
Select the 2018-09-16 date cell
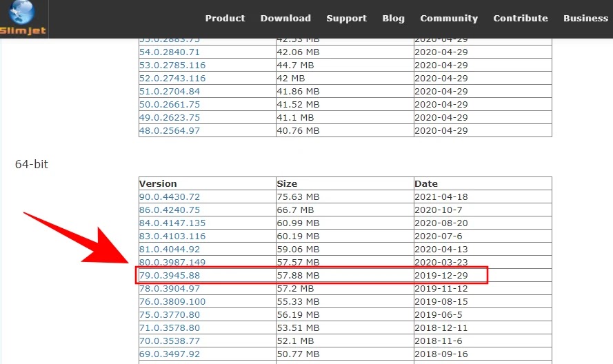[483, 354]
